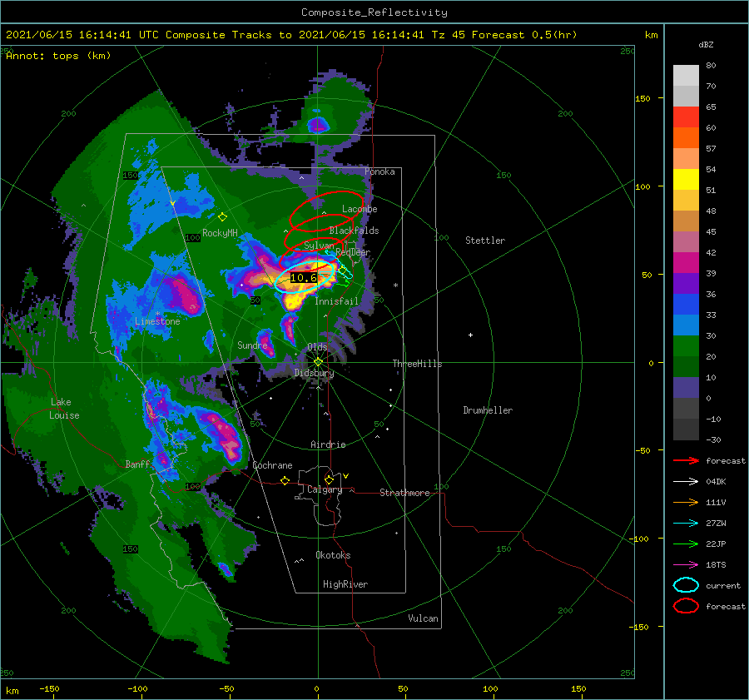This screenshot has width=749, height=700.
Task: Click the radar-site diamond above Didsbury
Action: [318, 362]
